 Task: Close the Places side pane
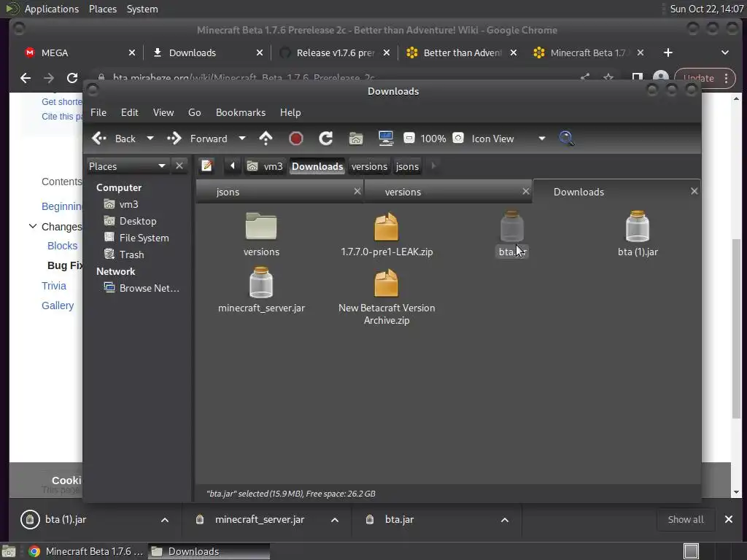click(x=179, y=166)
